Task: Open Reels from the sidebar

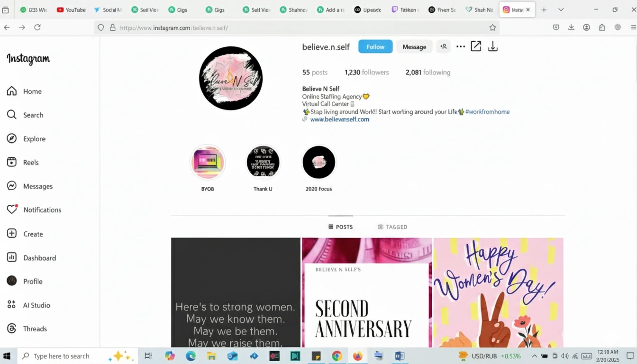Action: (23, 163)
